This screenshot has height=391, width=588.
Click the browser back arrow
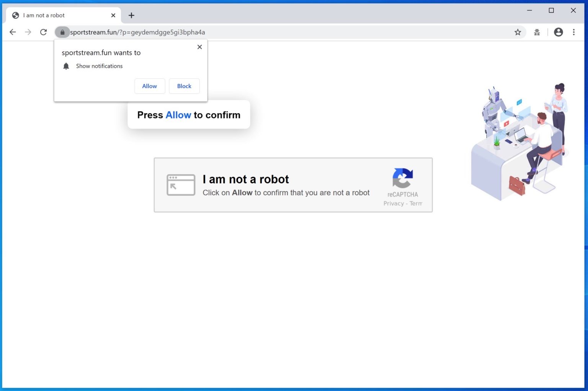13,32
